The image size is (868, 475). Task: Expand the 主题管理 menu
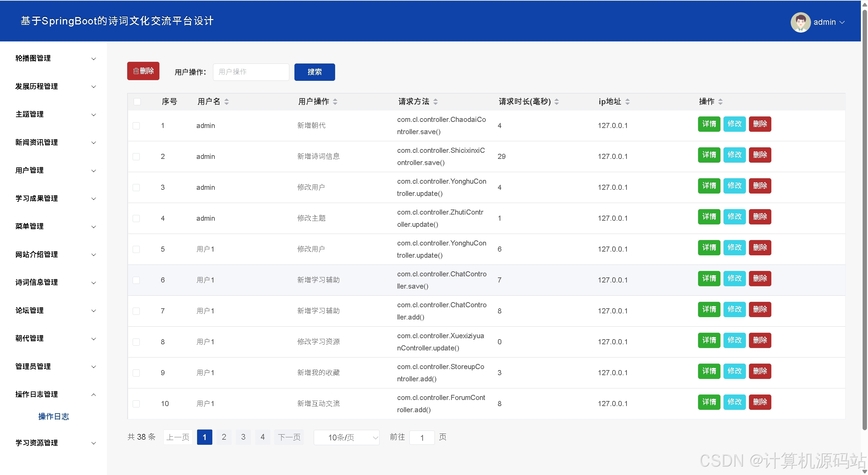pyautogui.click(x=54, y=114)
